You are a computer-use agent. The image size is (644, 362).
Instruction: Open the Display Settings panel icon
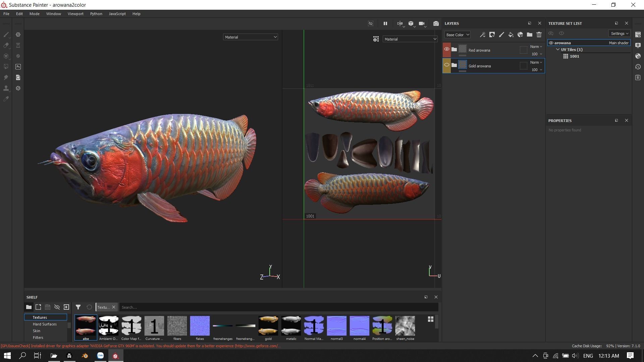point(638,45)
